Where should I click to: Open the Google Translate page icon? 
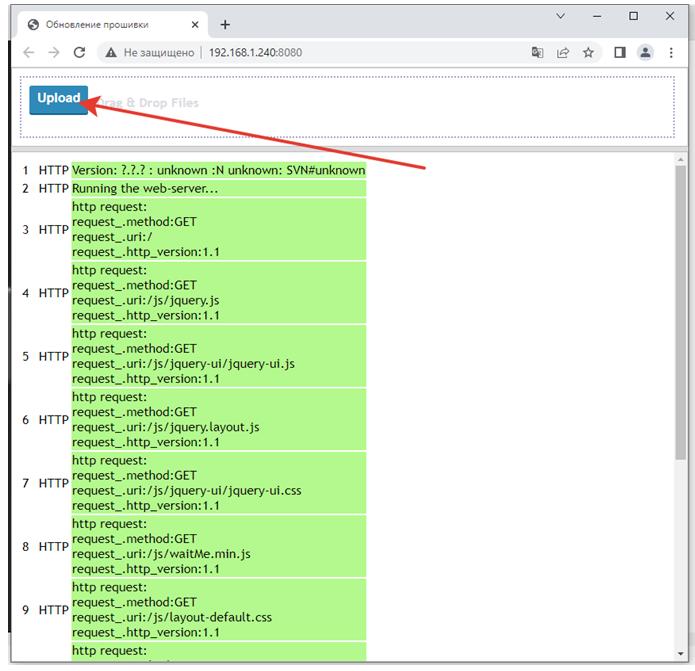click(x=538, y=52)
